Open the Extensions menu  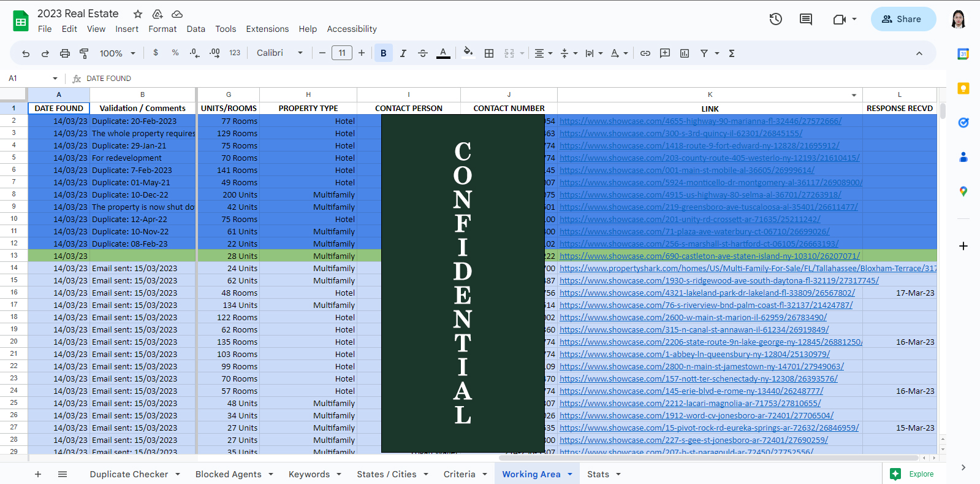tap(267, 29)
